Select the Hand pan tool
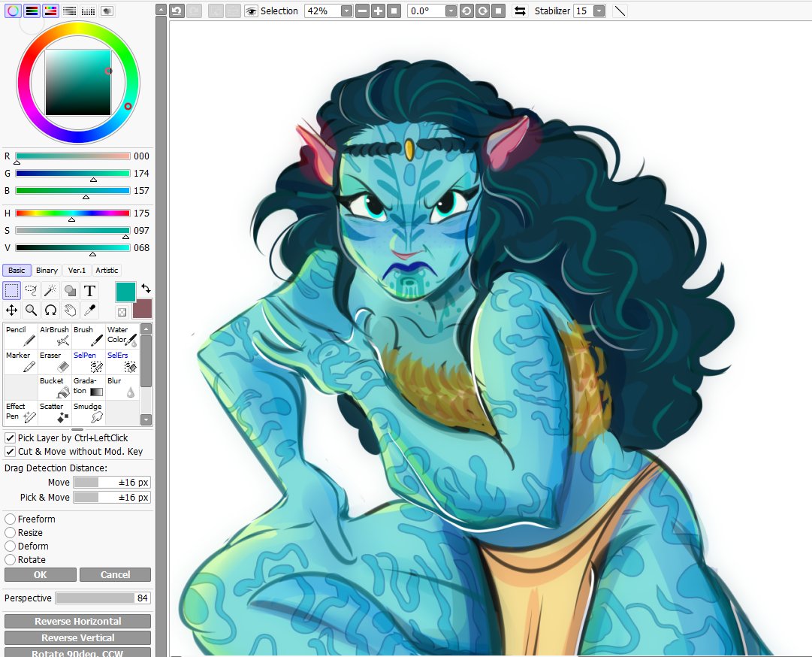812x657 pixels. coord(71,310)
